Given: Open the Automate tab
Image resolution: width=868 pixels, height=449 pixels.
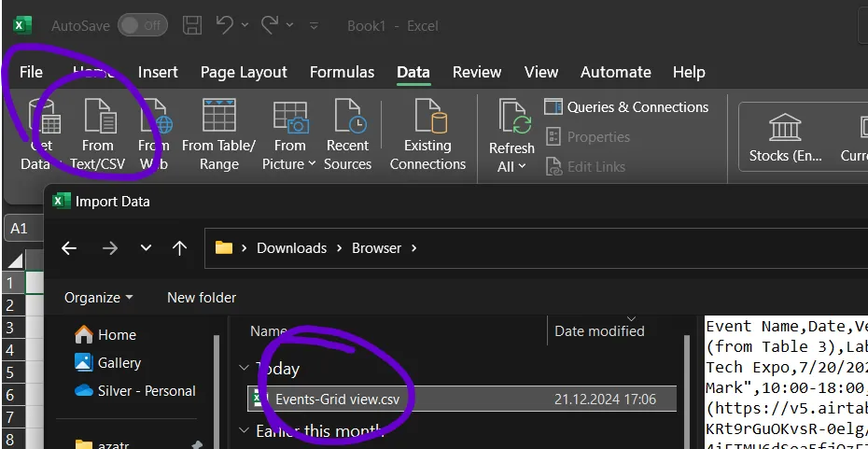Looking at the screenshot, I should click(x=616, y=72).
